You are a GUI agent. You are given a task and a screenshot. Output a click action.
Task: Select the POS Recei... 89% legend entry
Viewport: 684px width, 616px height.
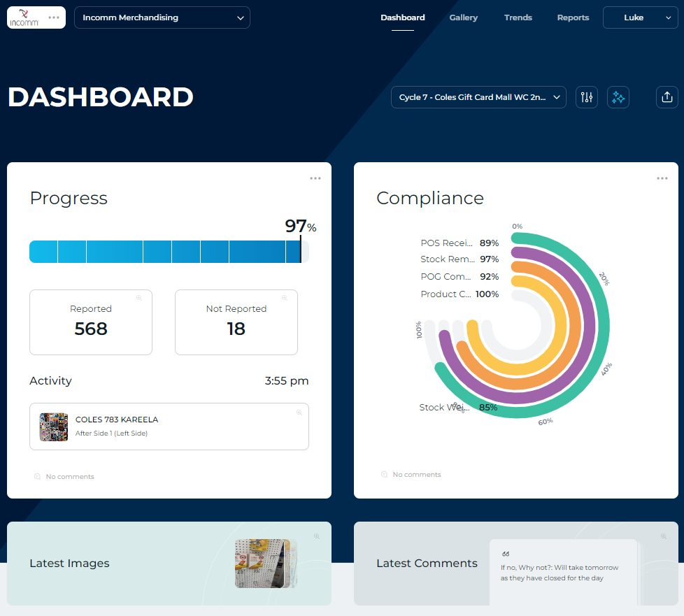[459, 243]
